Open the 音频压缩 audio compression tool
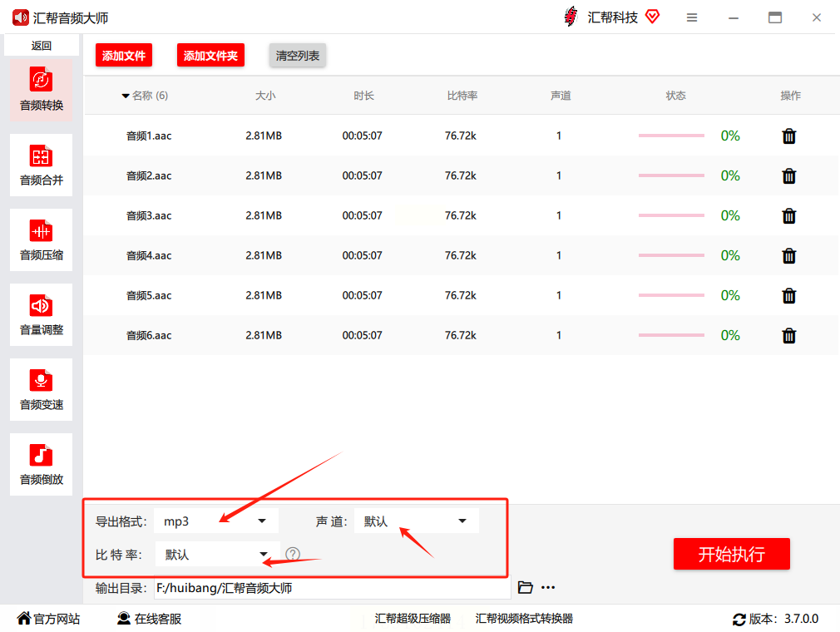The image size is (840, 632). [42, 240]
